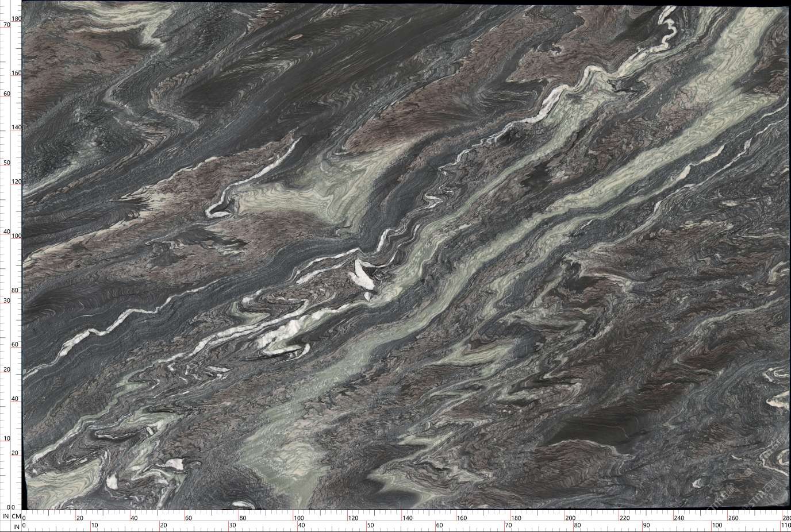Select the 30 mark on vertical inch ruler
This screenshot has width=791, height=532.
7,301
